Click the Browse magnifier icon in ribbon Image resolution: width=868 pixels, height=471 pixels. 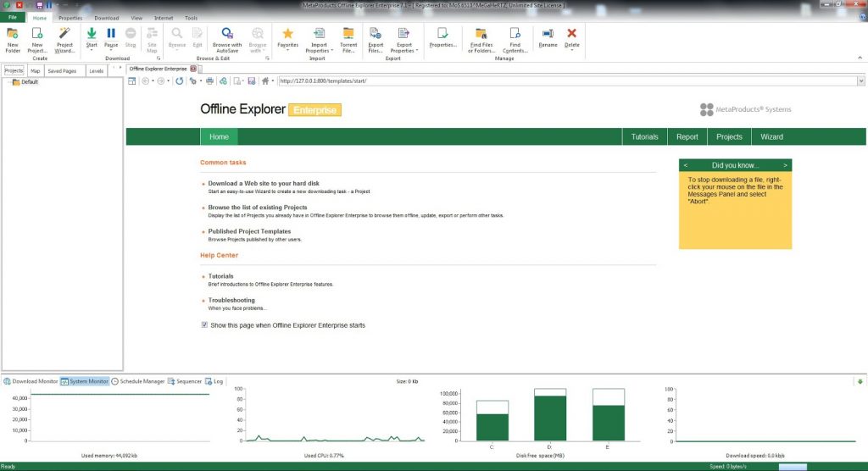coord(176,33)
